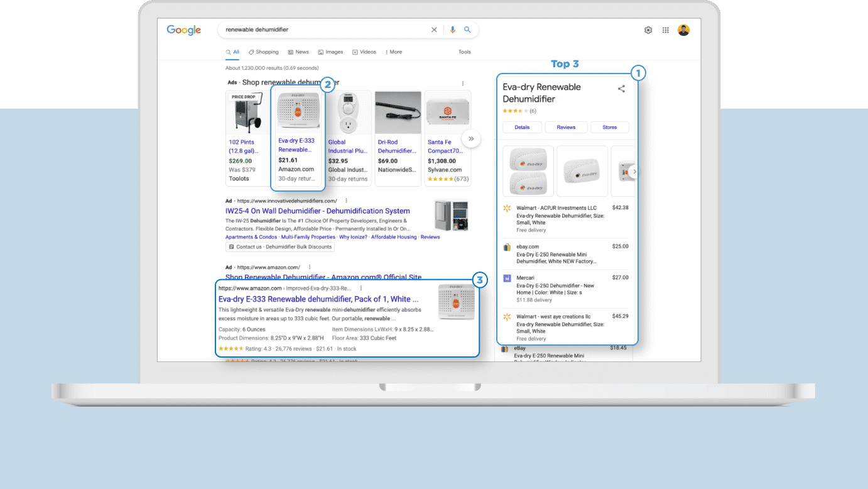Click the Walmart west aye creations icon
Screen dimensions: 868x489
tap(507, 317)
